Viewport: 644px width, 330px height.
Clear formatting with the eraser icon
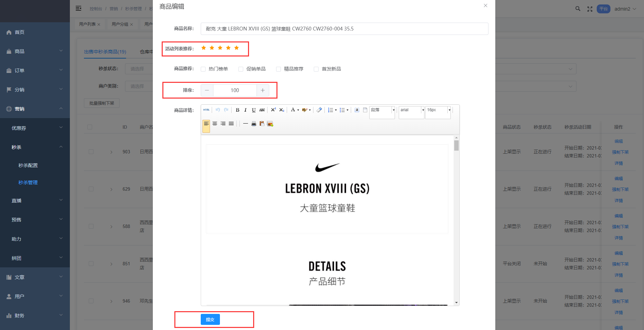319,110
